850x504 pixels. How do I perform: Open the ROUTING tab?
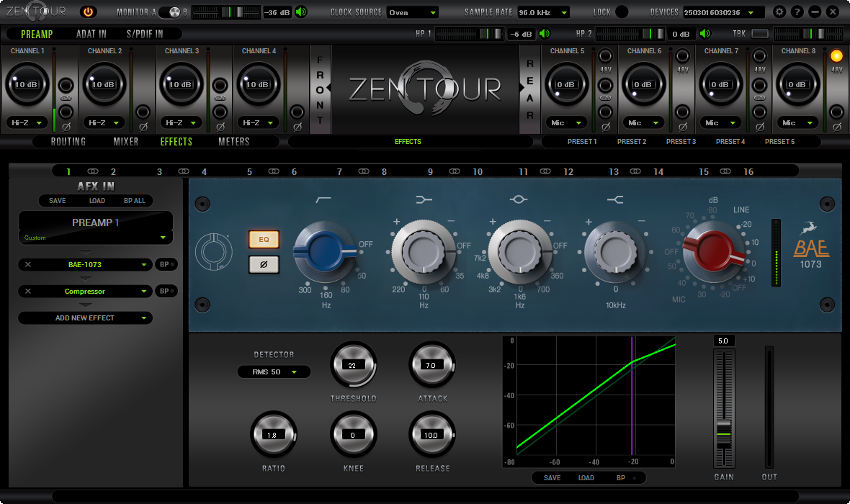pyautogui.click(x=68, y=141)
